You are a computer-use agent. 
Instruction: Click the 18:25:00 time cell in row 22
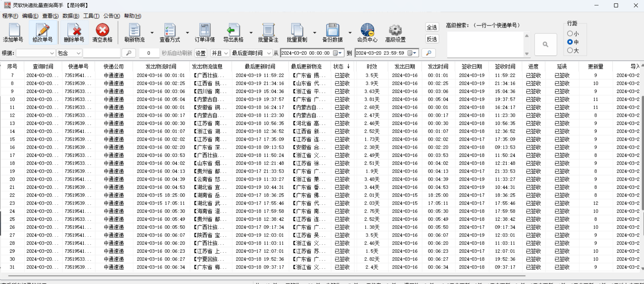(x=438, y=195)
